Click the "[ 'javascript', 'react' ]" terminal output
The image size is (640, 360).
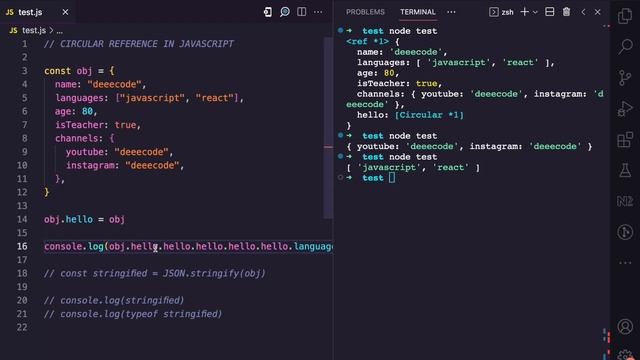[x=413, y=167]
